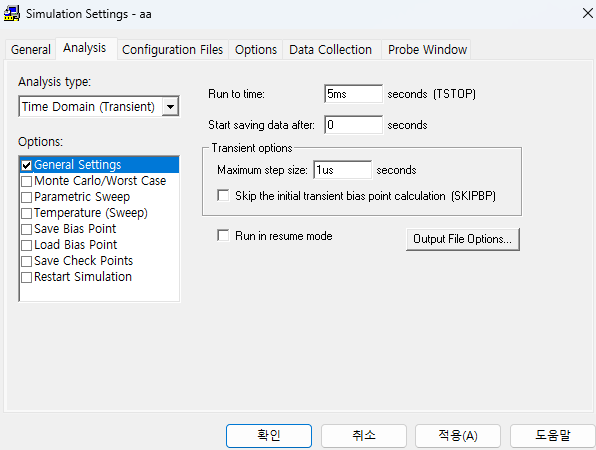Cancel with the 취소 button
Viewport: 596px width, 450px height.
pyautogui.click(x=364, y=436)
